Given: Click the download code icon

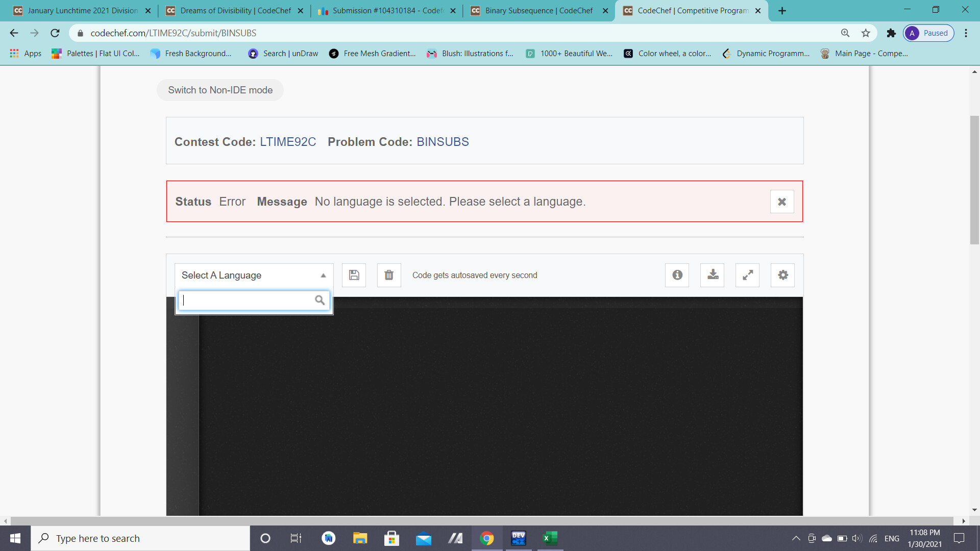Looking at the screenshot, I should [713, 275].
